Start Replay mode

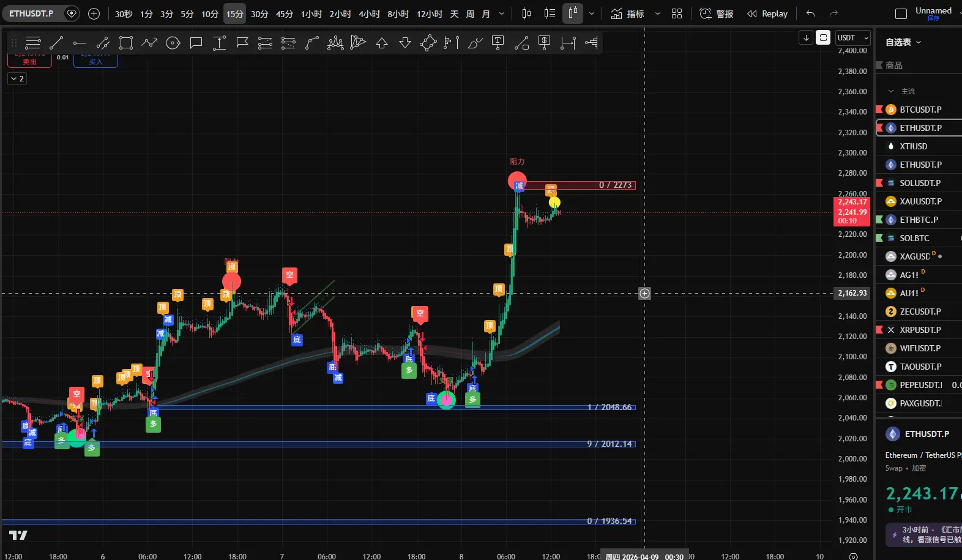(767, 13)
